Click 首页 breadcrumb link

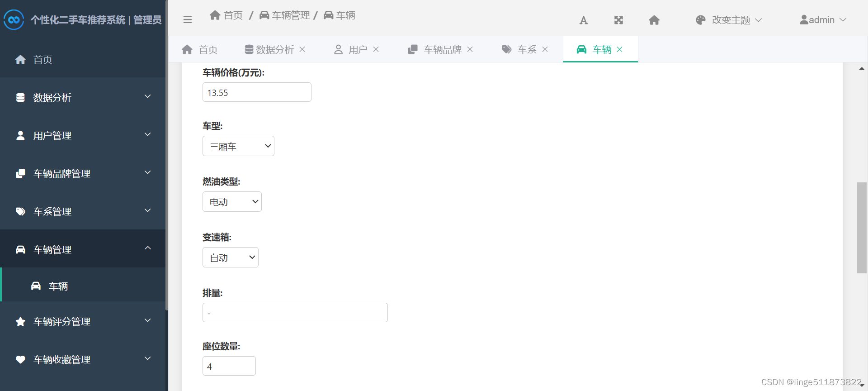tap(233, 15)
